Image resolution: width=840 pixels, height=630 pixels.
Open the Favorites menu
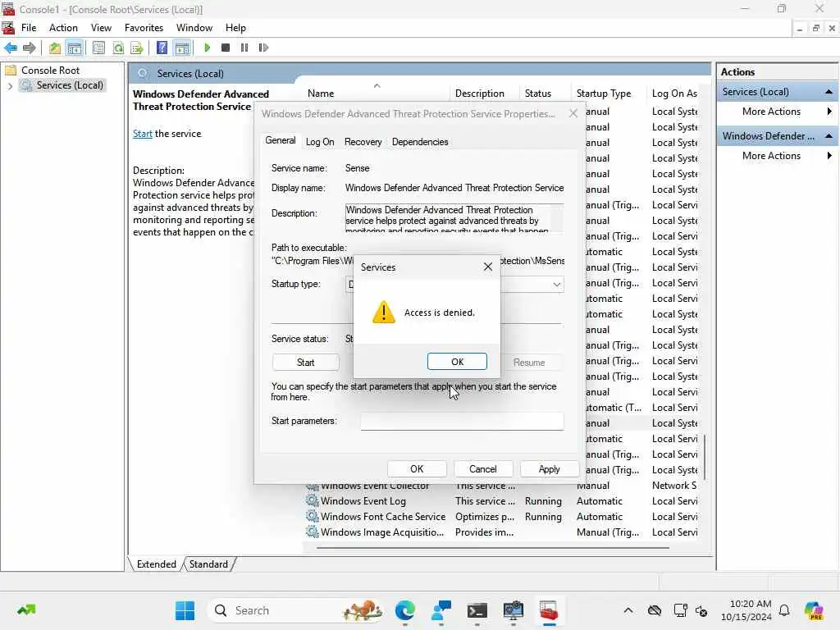click(x=144, y=28)
